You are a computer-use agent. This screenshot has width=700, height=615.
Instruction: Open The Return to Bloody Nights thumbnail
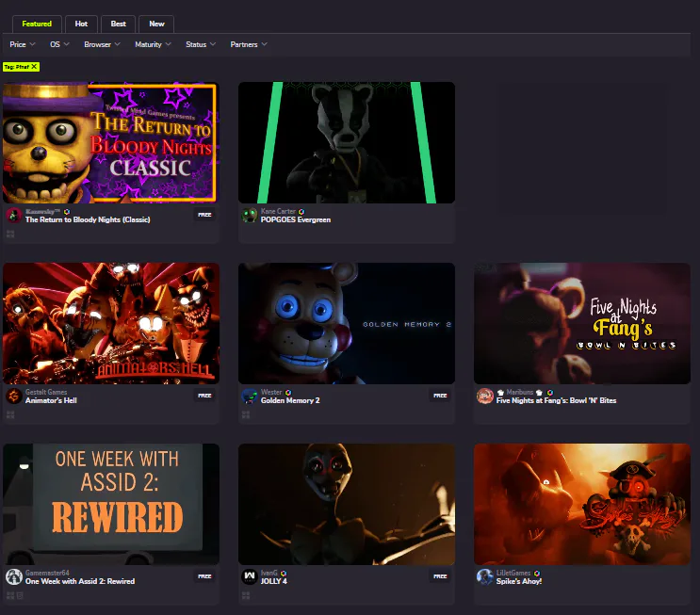(111, 142)
